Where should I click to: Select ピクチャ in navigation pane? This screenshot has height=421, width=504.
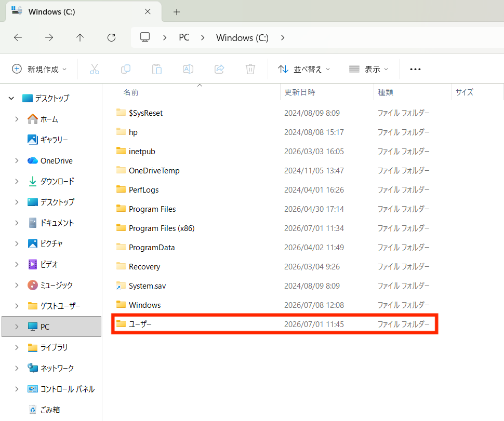click(x=45, y=244)
